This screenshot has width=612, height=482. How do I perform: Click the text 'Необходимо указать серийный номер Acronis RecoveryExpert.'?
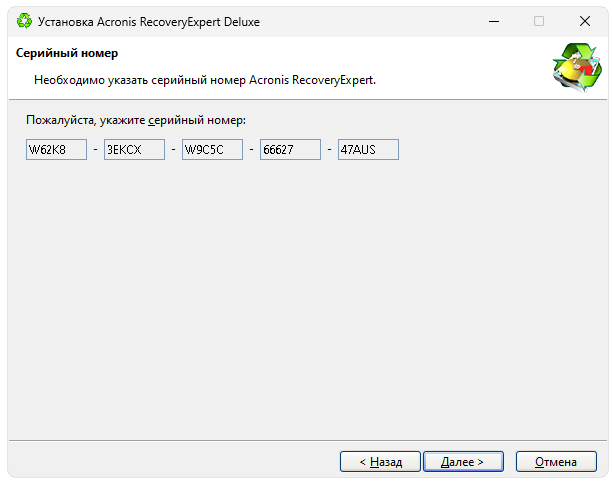click(205, 80)
